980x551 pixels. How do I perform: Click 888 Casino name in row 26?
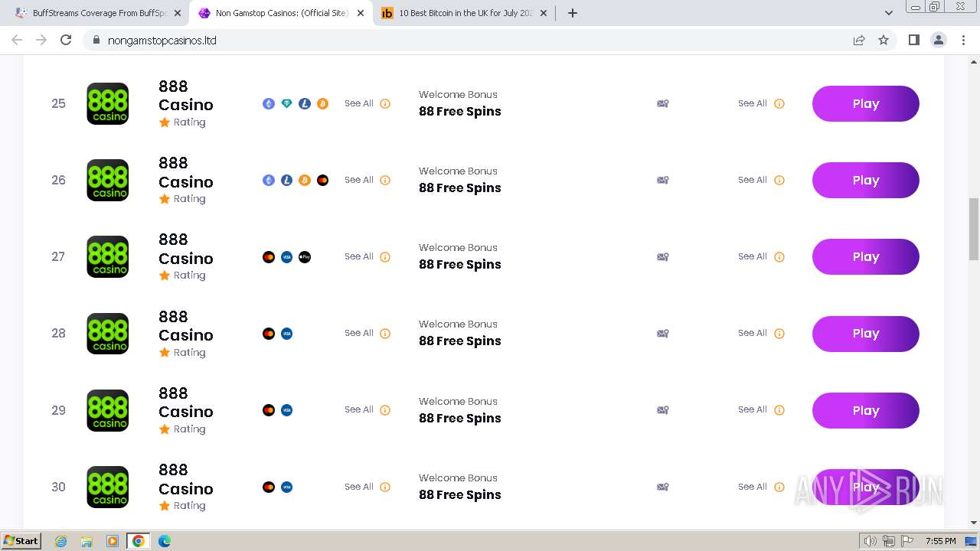186,172
